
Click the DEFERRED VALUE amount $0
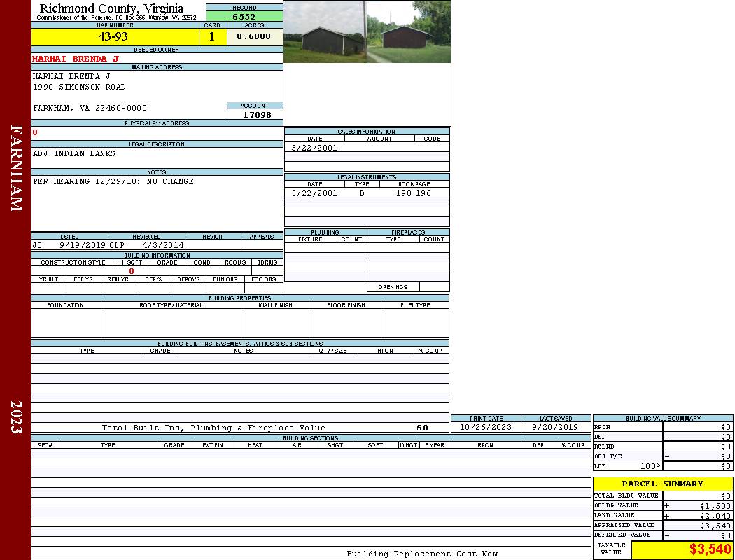(x=726, y=535)
